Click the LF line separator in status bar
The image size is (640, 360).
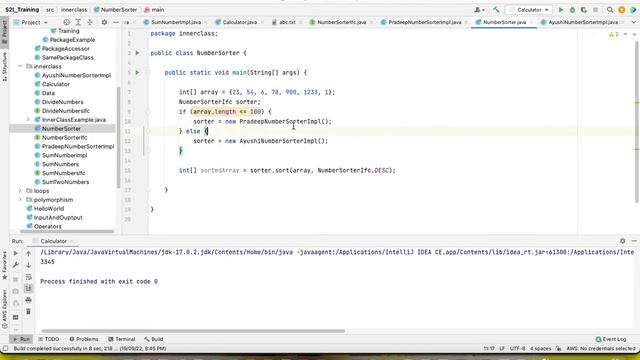click(x=502, y=349)
